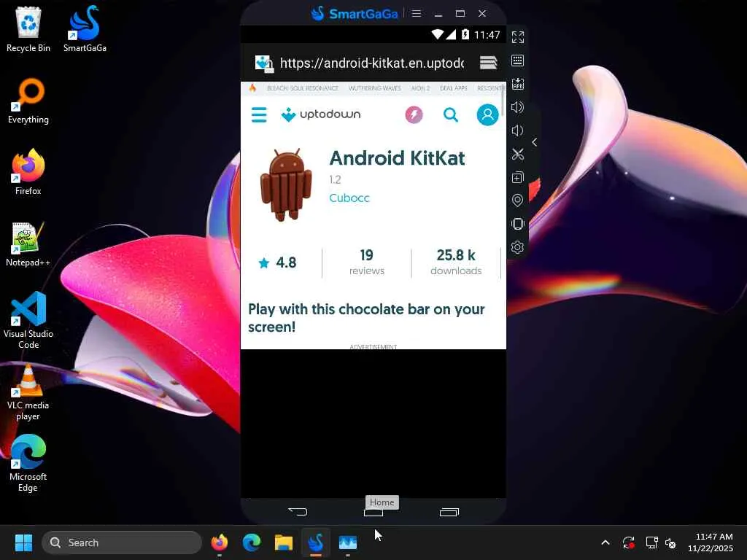Viewport: 747px width, 560px height.
Task: Click the Android KitKat title text
Action: [x=398, y=158]
